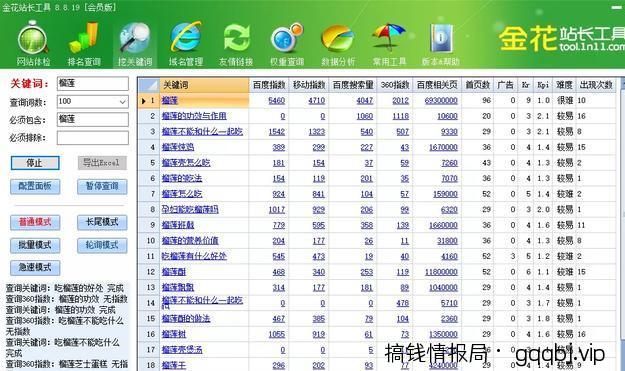625x371 pixels.
Task: Click the mobile index value 4710
Action: coord(317,100)
